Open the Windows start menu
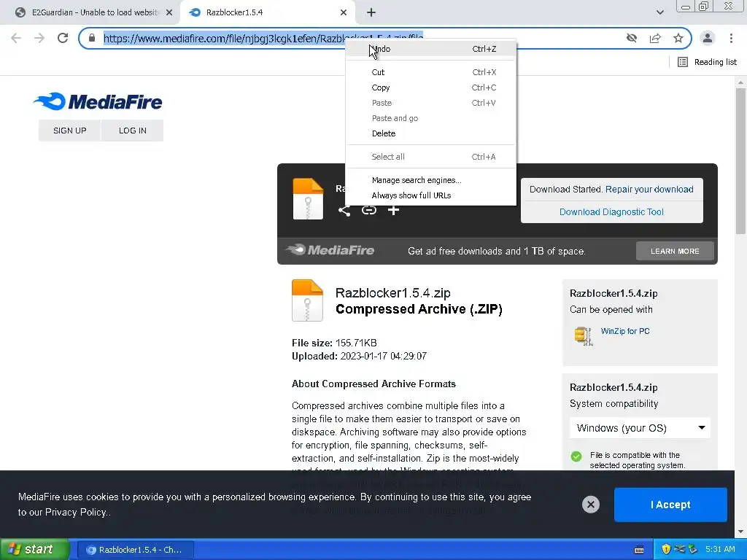Image resolution: width=747 pixels, height=560 pixels. click(34, 550)
